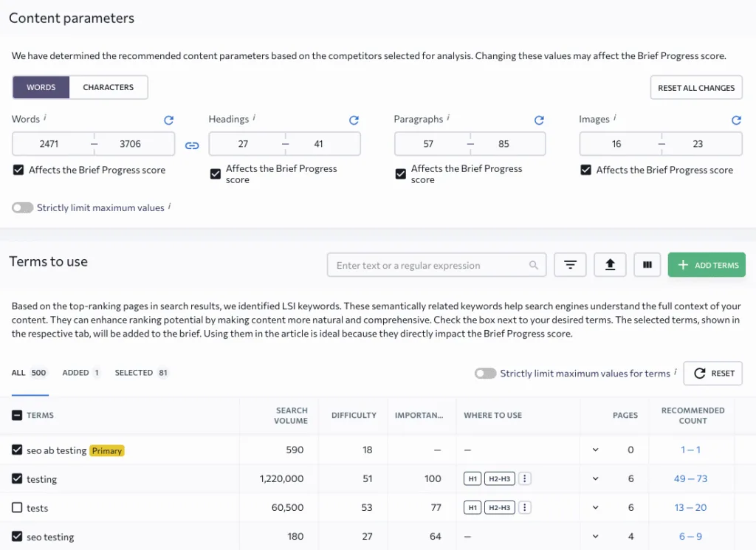Viewport: 756px width, 550px height.
Task: Click the ADD TERMS button
Action: (707, 264)
